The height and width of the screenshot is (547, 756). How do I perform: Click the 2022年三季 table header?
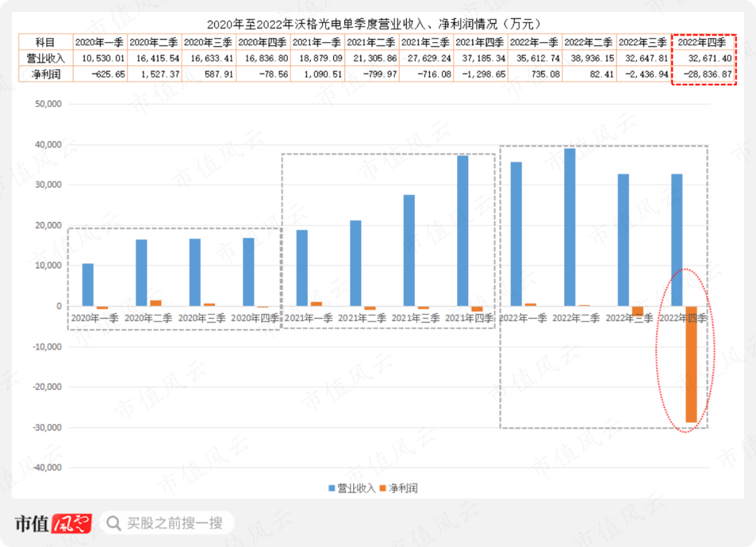click(x=644, y=42)
